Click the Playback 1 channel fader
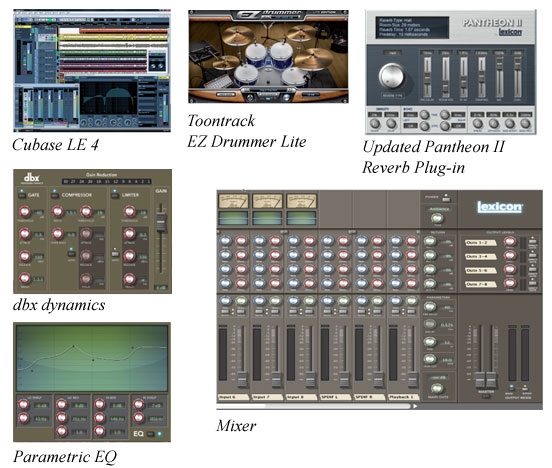The image size is (552, 468). [412, 379]
